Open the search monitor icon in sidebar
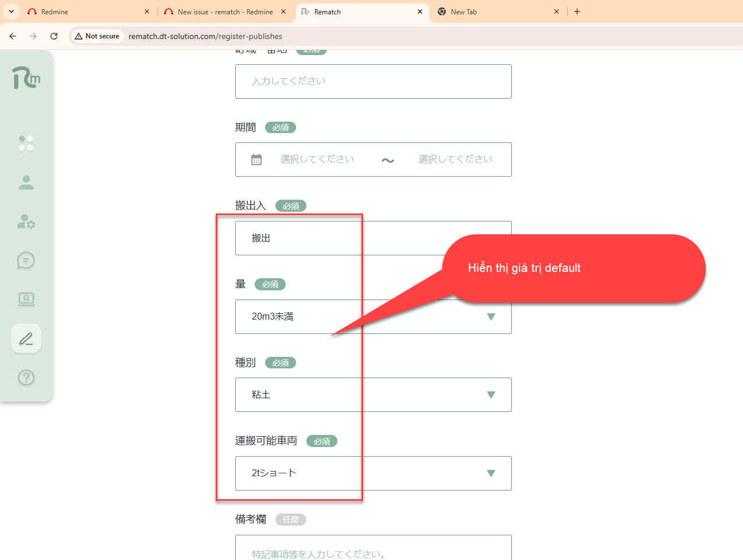 pos(26,299)
